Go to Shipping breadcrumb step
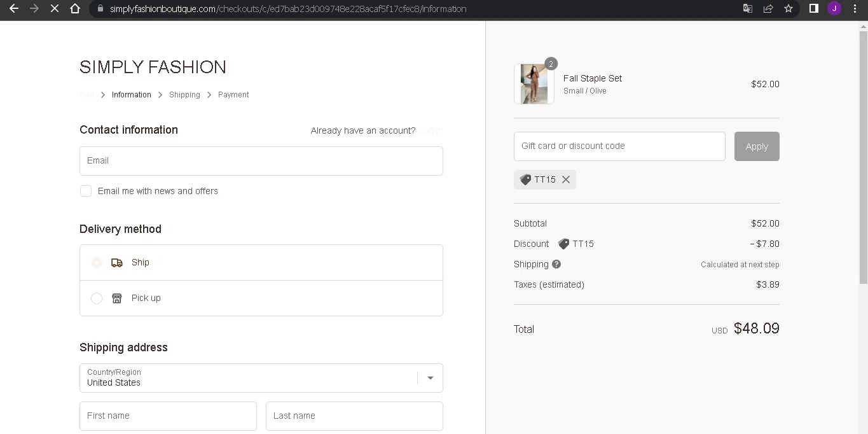The width and height of the screenshot is (868, 434). (x=184, y=95)
